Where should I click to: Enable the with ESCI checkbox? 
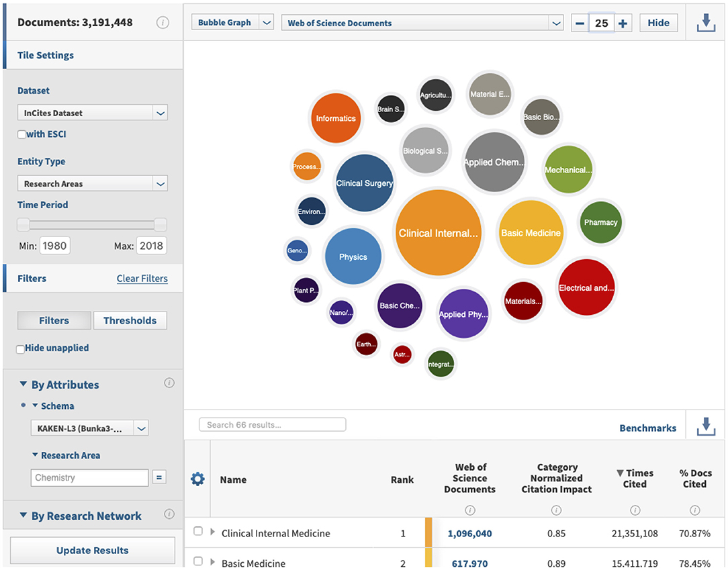(x=21, y=134)
